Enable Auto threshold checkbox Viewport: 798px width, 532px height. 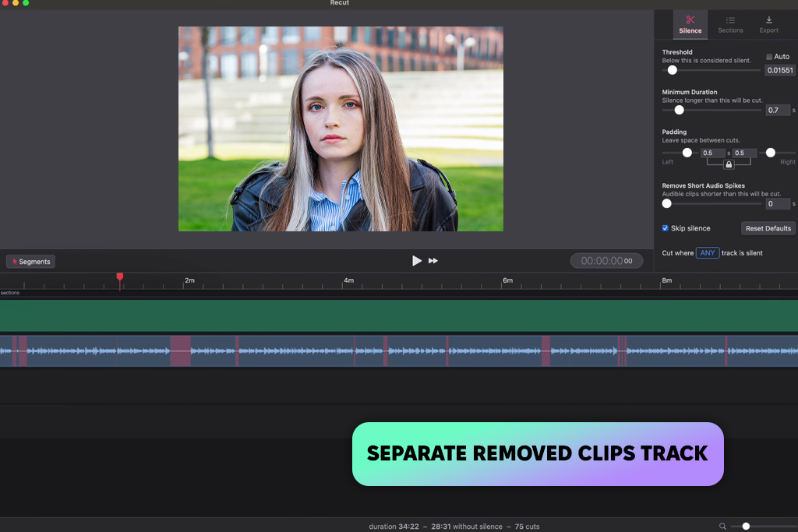click(769, 56)
